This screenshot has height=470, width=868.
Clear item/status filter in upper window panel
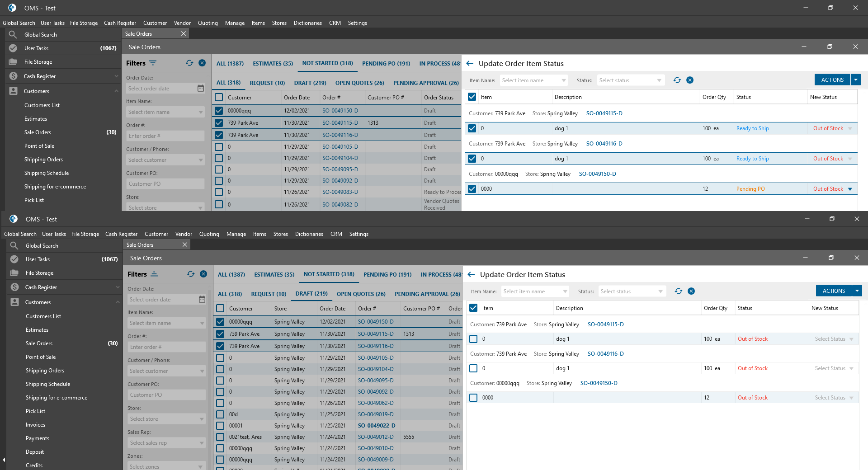[x=690, y=80]
